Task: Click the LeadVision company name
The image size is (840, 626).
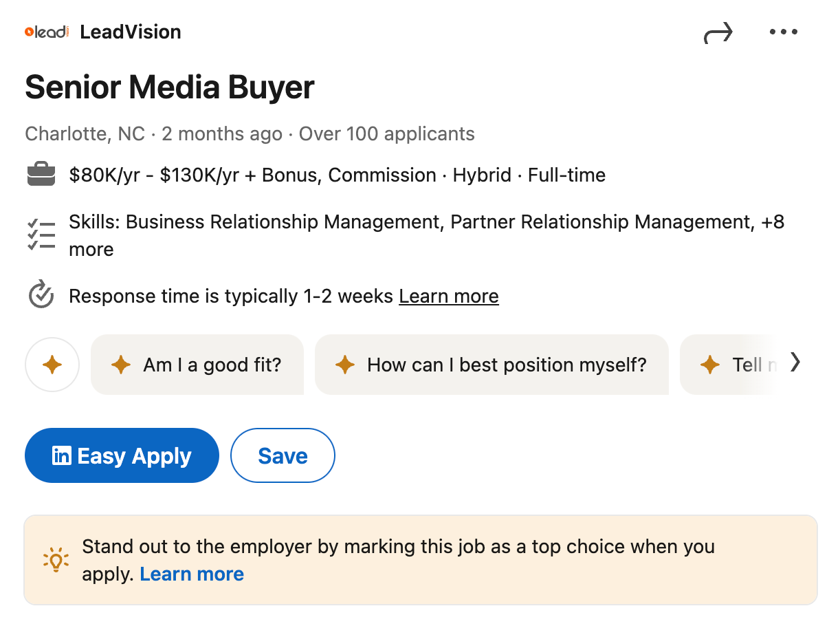Action: 131,31
